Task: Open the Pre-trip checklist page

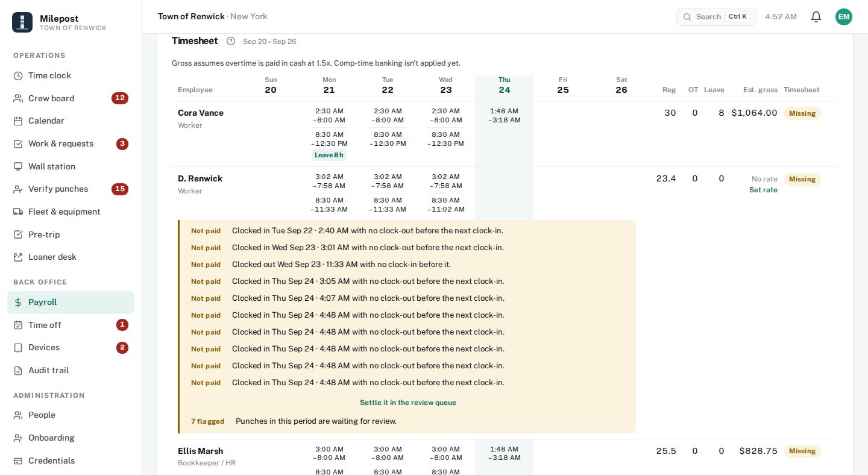Action: (x=71, y=234)
